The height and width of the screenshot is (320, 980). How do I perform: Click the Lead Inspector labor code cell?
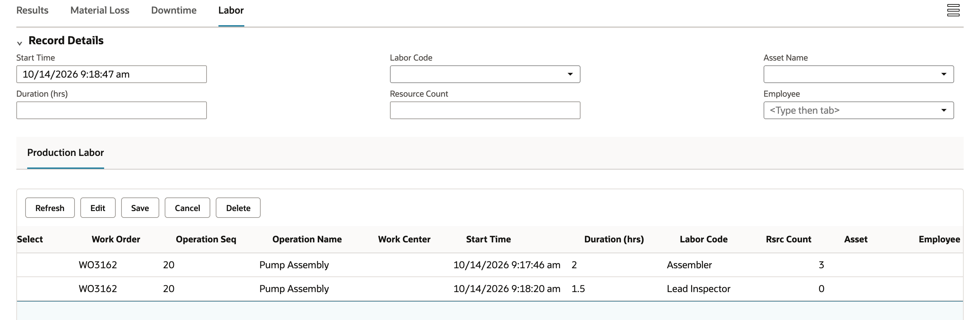coord(699,289)
